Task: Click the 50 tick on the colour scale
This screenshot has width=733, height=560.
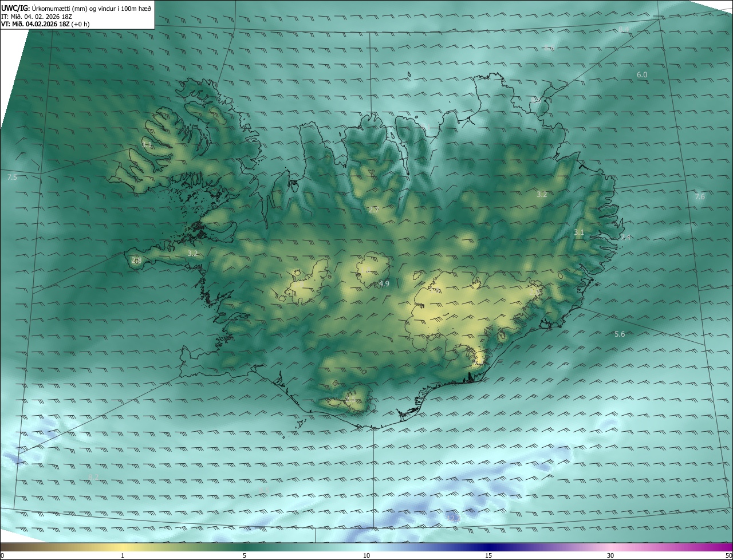Action: click(728, 555)
